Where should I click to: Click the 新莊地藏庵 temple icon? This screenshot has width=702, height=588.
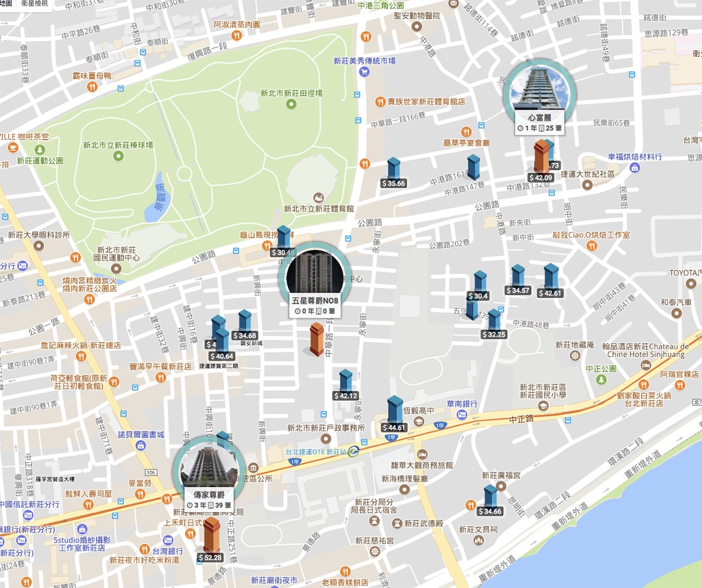tap(574, 356)
